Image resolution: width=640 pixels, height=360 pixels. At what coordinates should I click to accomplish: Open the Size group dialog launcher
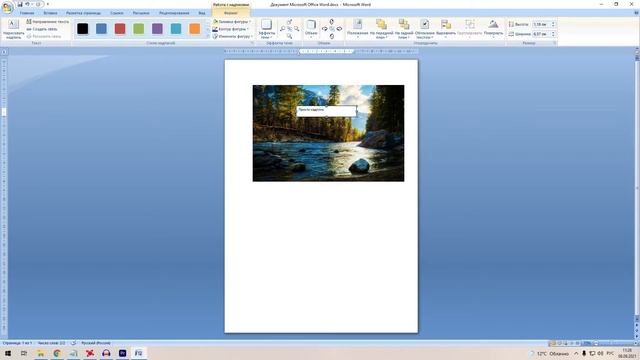point(554,43)
